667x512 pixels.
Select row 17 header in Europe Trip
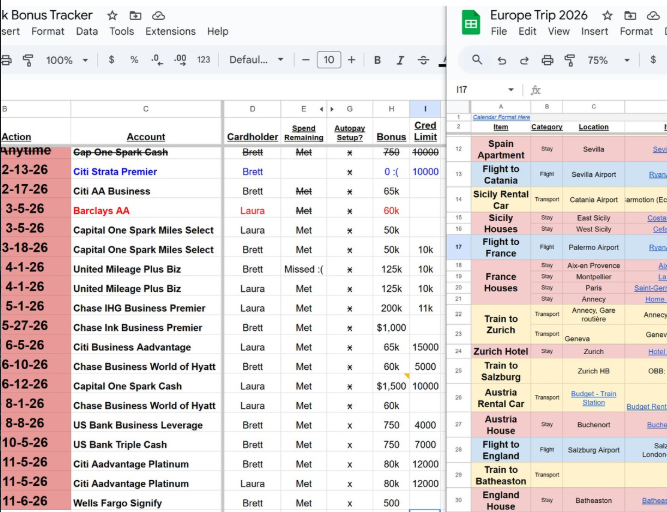(459, 247)
